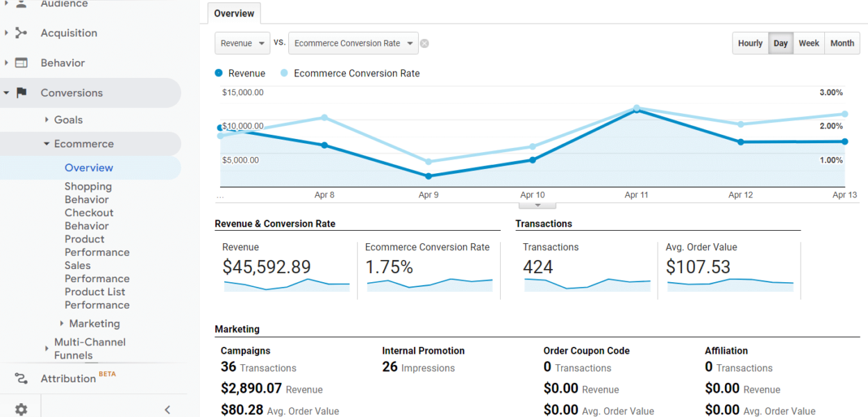
Task: Open the Sales Performance report link
Action: tap(97, 272)
